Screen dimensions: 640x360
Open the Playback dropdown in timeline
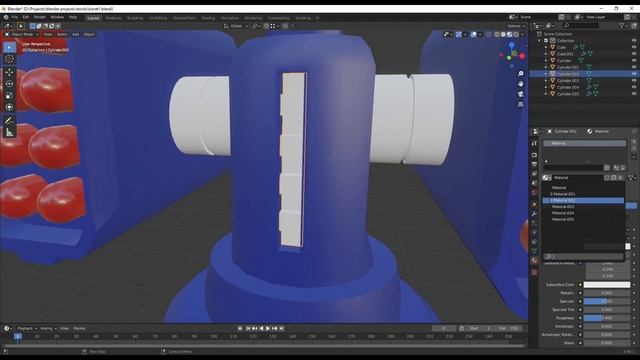(x=27, y=328)
